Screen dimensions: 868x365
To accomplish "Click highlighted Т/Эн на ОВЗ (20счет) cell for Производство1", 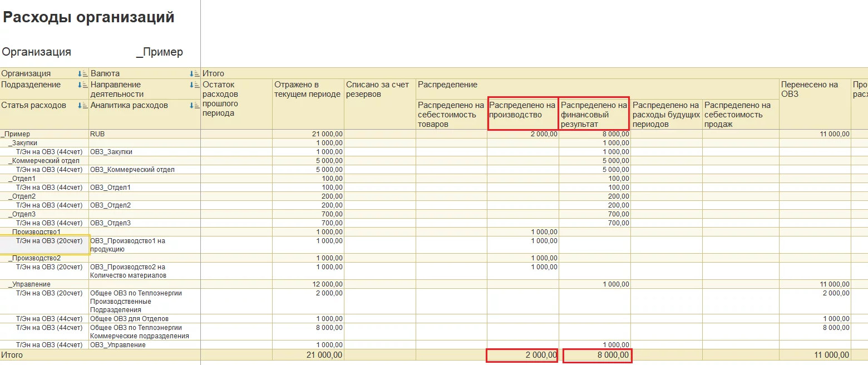I will pos(45,245).
